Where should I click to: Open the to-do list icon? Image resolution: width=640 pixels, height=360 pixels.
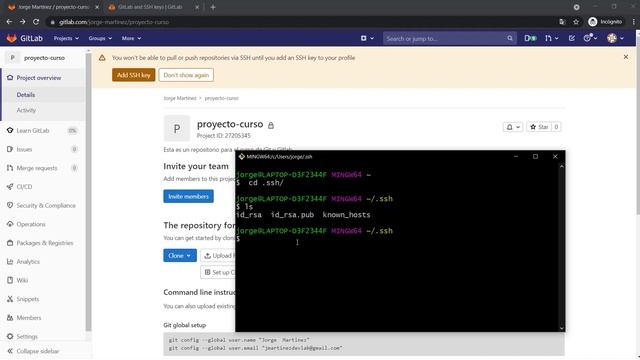pyautogui.click(x=571, y=38)
